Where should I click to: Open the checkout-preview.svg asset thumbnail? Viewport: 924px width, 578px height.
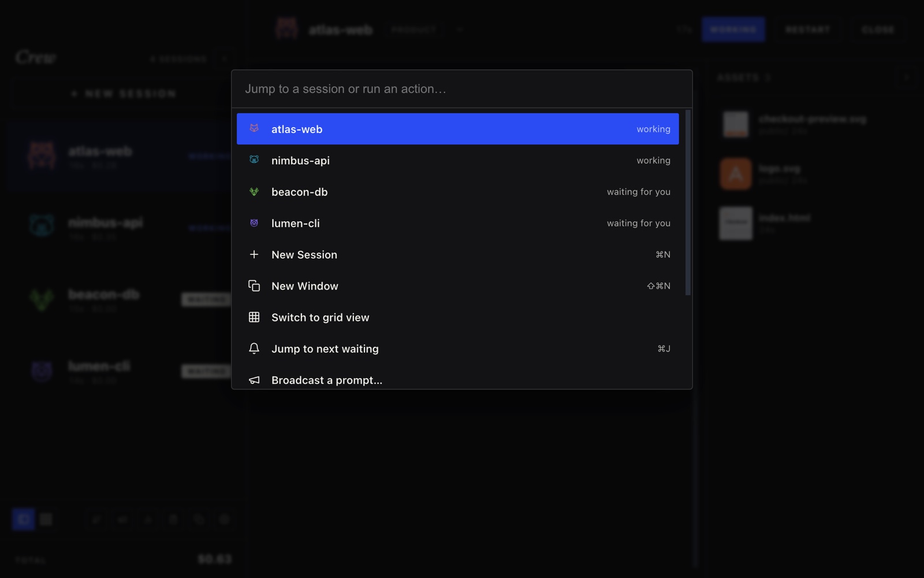pos(736,124)
